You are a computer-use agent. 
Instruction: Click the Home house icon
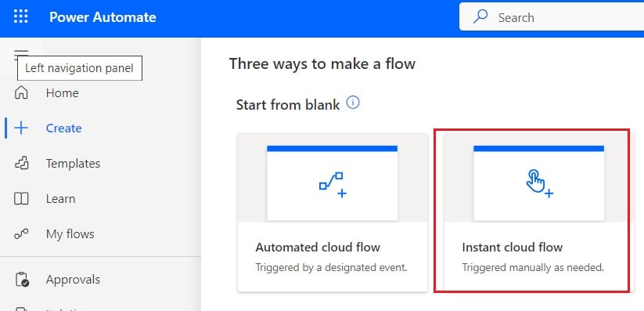[21, 92]
